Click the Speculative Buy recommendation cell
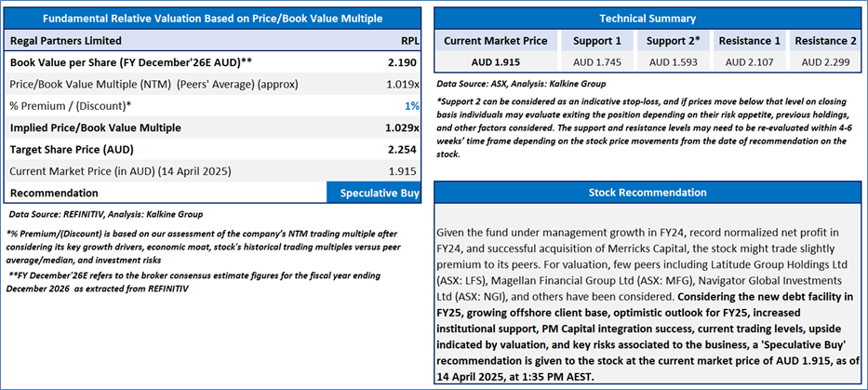The width and height of the screenshot is (868, 390). click(x=372, y=193)
